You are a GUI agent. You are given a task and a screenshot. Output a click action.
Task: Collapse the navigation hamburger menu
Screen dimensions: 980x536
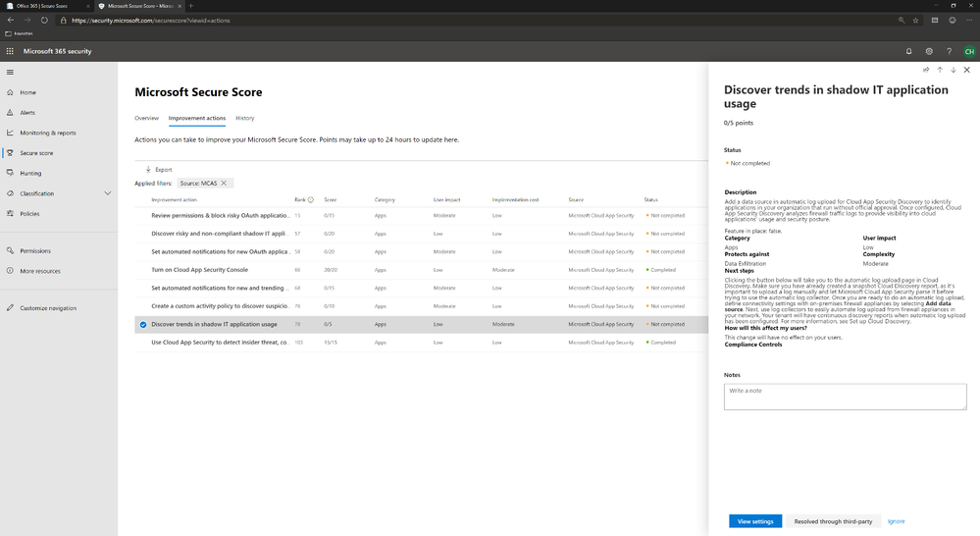(10, 72)
